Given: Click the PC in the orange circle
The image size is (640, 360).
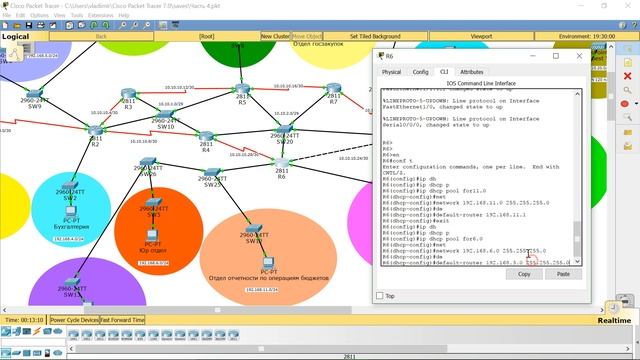Looking at the screenshot, I should click(x=152, y=235).
